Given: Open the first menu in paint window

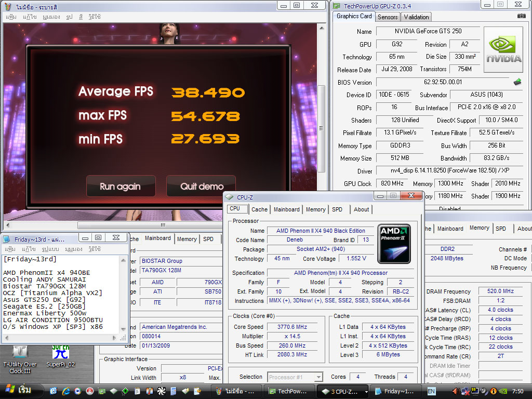Looking at the screenshot, I should [x=11, y=17].
